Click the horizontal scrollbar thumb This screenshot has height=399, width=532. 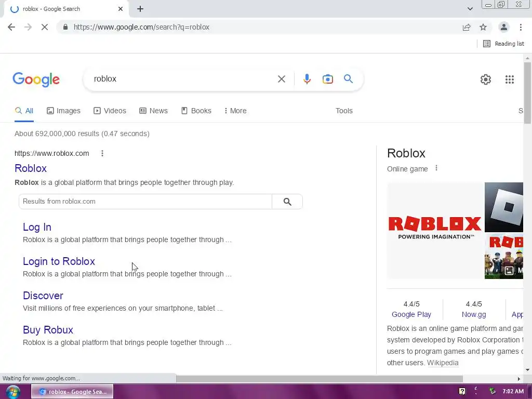[x=320, y=379]
